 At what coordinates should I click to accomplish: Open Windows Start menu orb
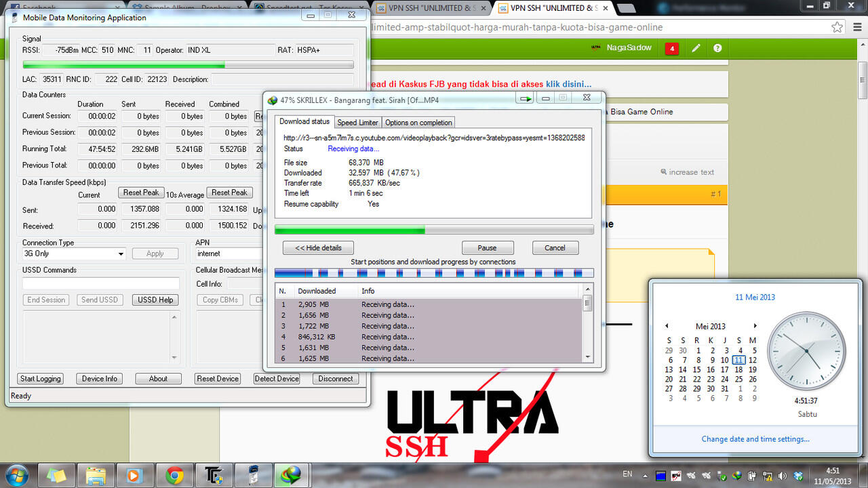click(16, 475)
